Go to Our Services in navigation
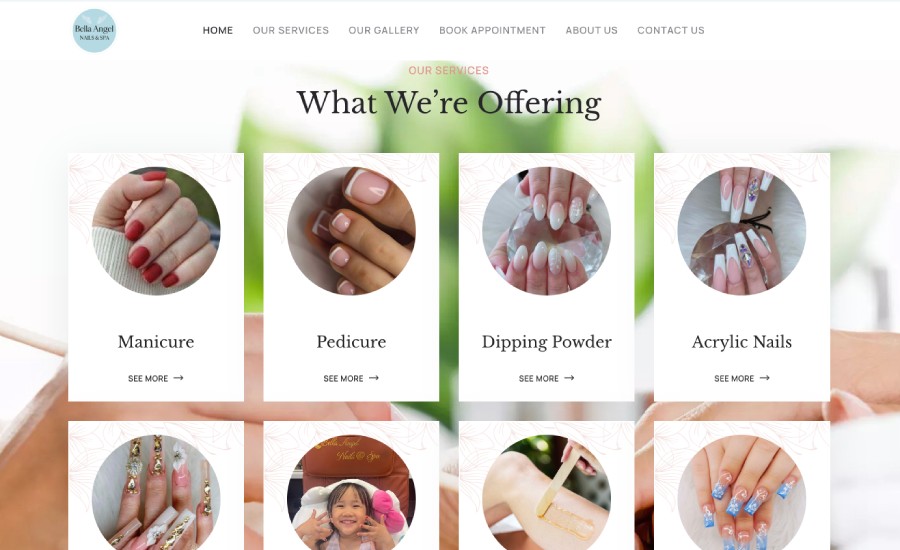Image resolution: width=900 pixels, height=550 pixels. click(290, 30)
